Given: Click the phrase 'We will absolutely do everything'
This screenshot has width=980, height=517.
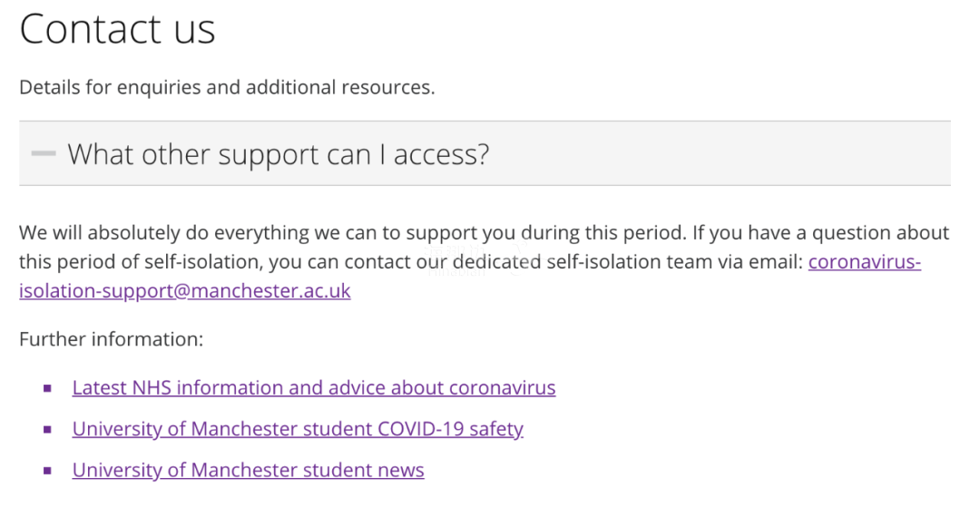Looking at the screenshot, I should point(164,233).
